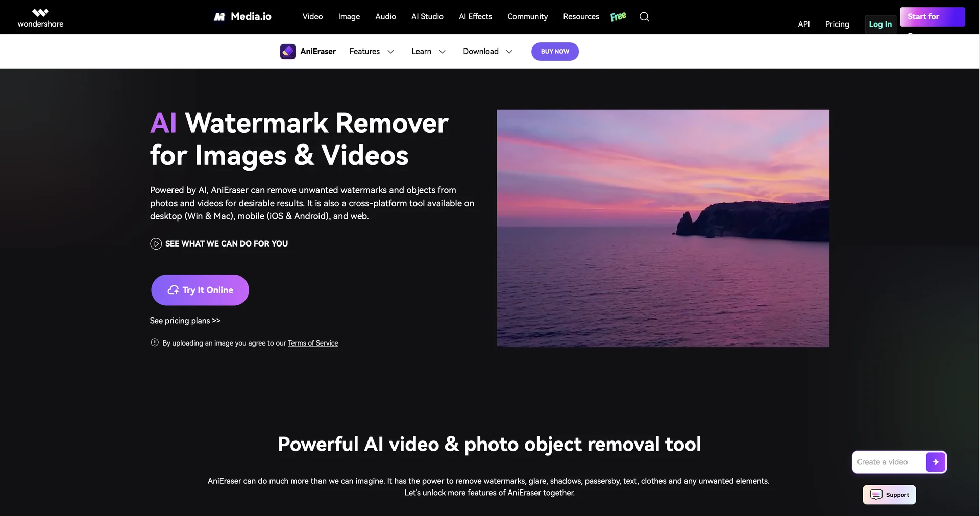Click the BUY NOW button

555,52
